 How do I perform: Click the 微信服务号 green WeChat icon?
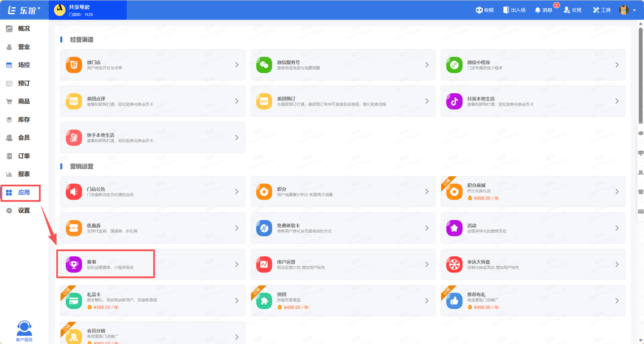264,65
